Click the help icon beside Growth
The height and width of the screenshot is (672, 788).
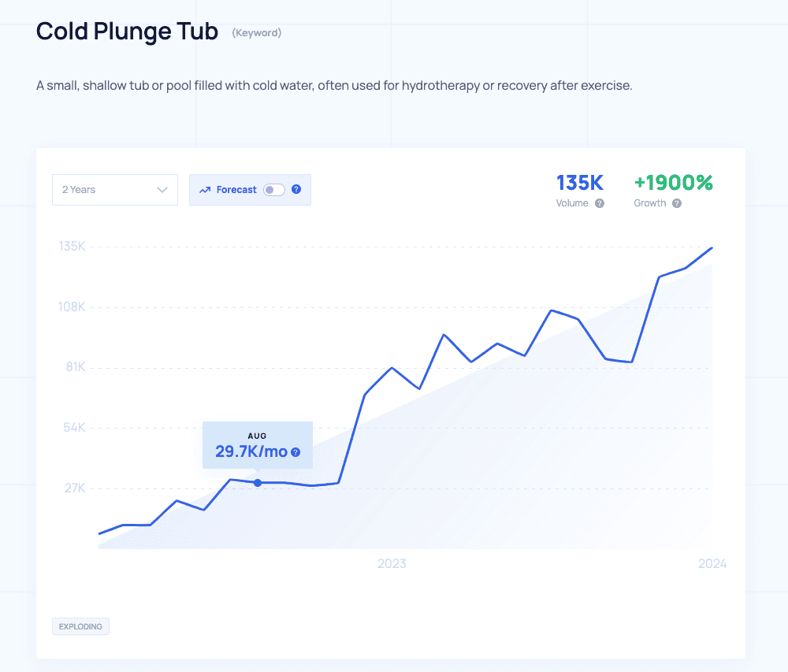[677, 203]
